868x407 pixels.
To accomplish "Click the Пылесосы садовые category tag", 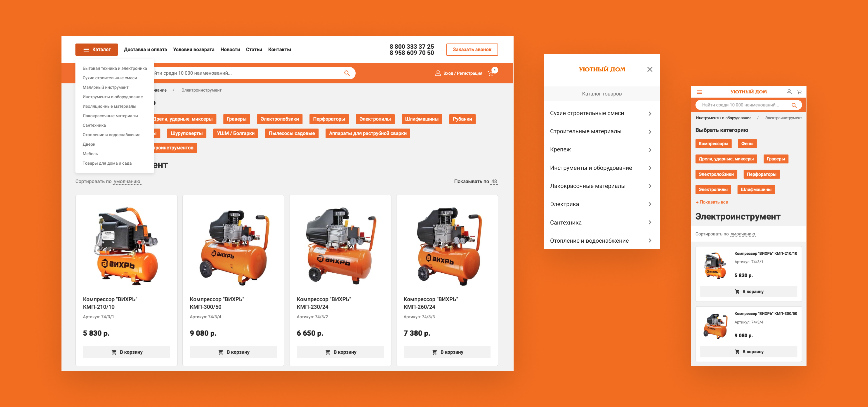I will pos(291,133).
